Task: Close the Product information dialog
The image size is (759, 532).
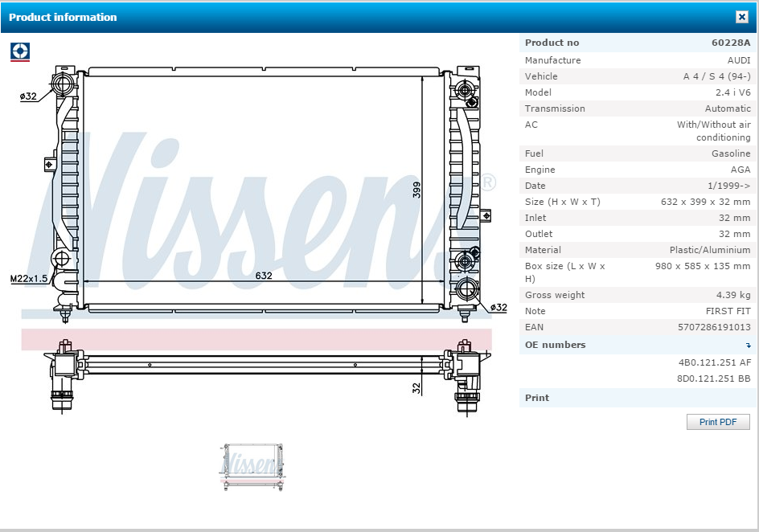Action: click(x=741, y=17)
